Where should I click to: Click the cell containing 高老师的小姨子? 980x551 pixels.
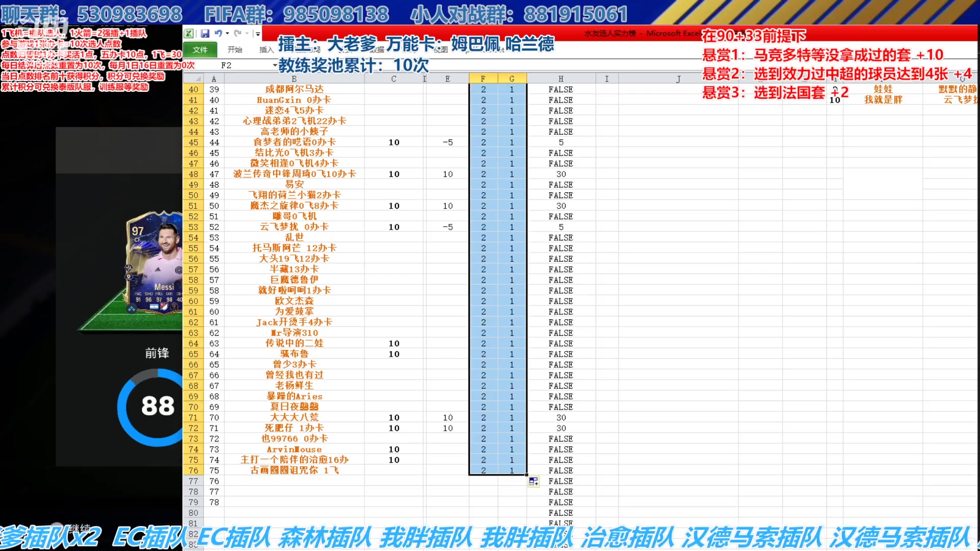pos(294,132)
